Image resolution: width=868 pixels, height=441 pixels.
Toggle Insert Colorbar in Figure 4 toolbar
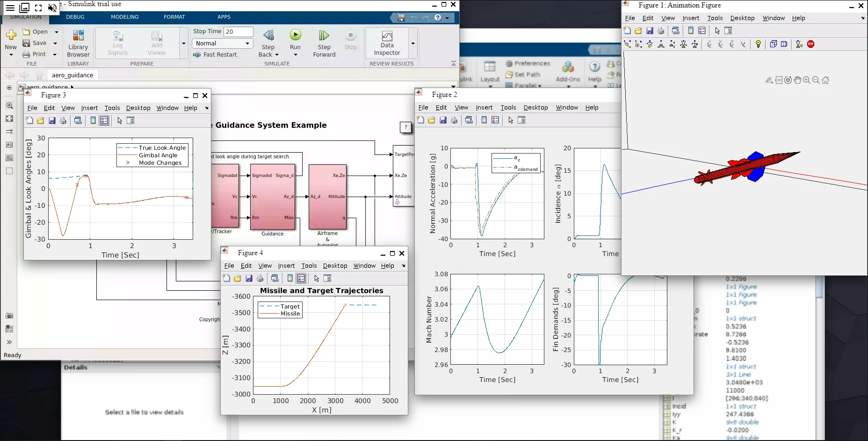tap(290, 278)
